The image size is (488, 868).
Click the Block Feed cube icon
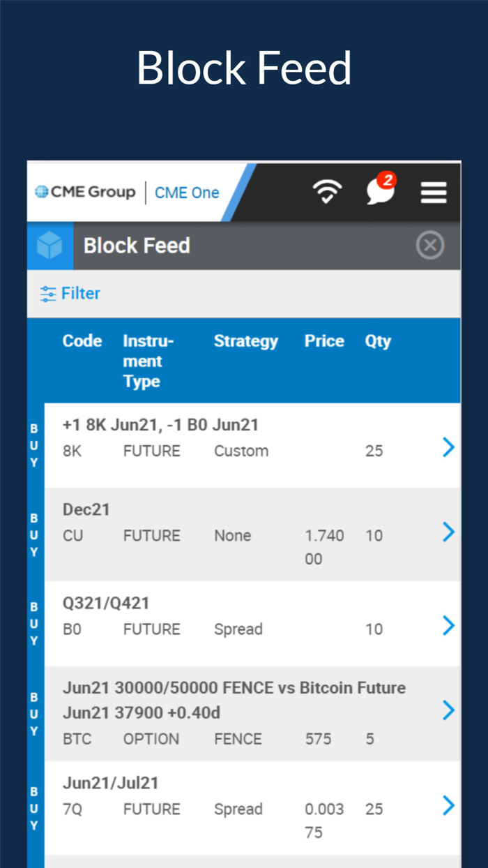coord(49,245)
